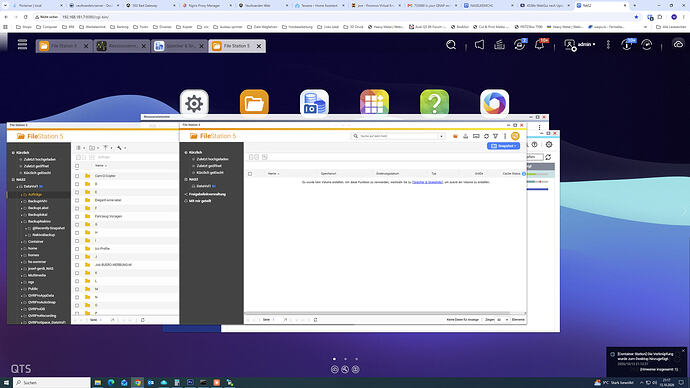Open the admin user dropdown

click(x=580, y=44)
